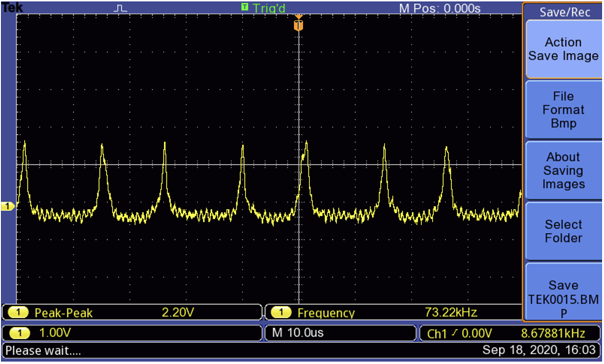Click the 8.67881kHz trigger frequency readout
Viewport: 604px width, 364px height.
click(x=552, y=334)
